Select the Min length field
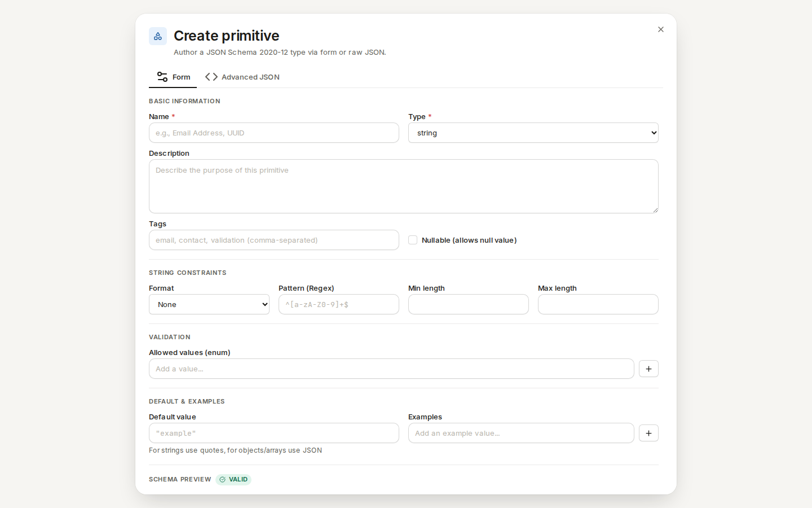 (469, 304)
